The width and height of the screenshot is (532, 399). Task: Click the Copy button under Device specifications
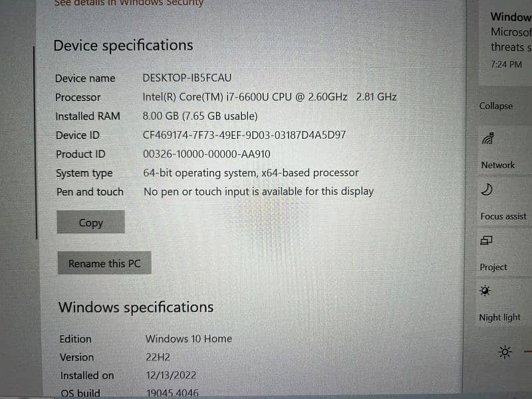90,222
